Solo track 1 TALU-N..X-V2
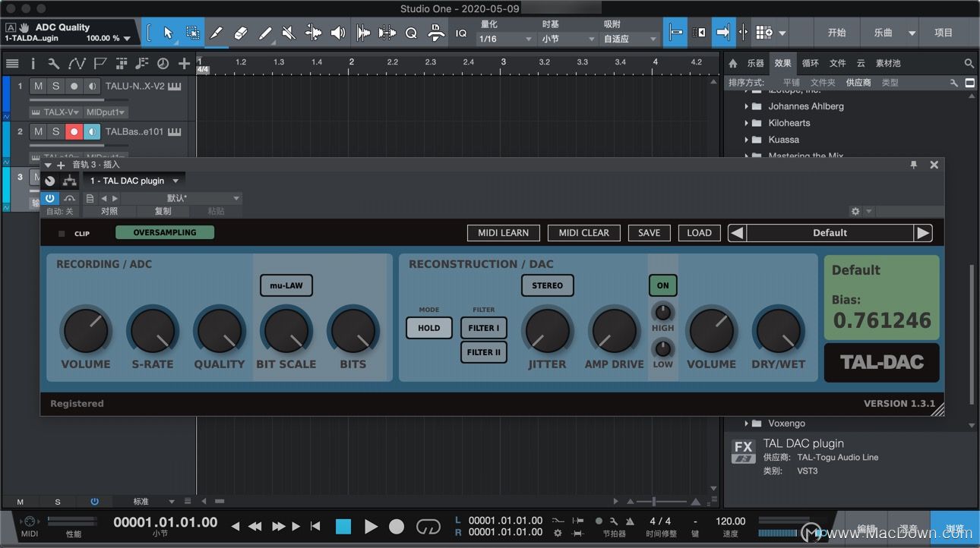The image size is (980, 548). (55, 87)
